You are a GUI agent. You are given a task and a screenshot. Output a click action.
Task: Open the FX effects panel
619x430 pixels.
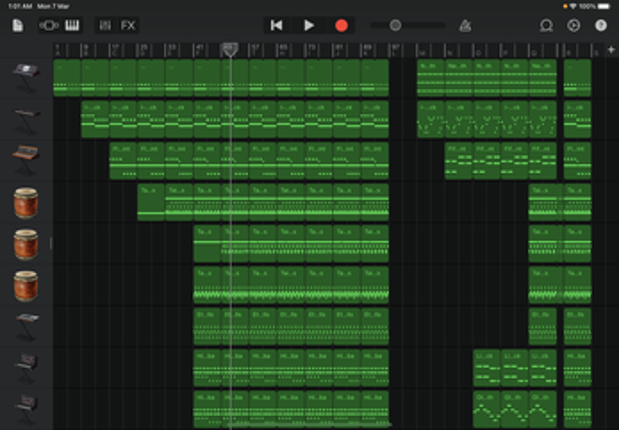click(128, 25)
